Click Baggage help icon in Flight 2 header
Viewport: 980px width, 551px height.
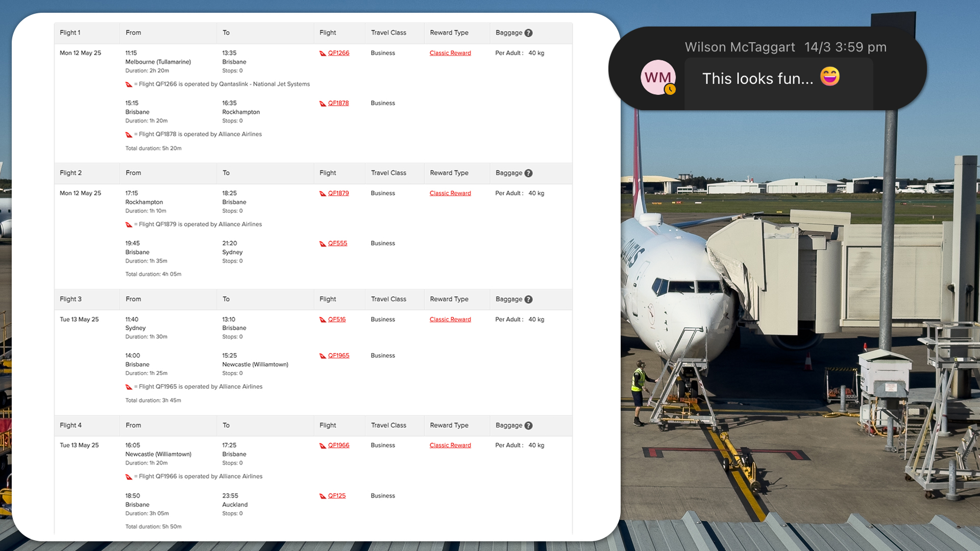529,173
